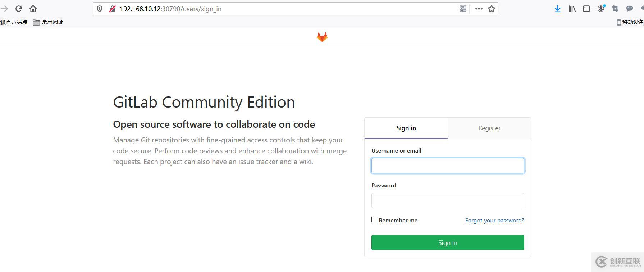
Task: Switch to the Sign in tab
Action: pyautogui.click(x=406, y=128)
